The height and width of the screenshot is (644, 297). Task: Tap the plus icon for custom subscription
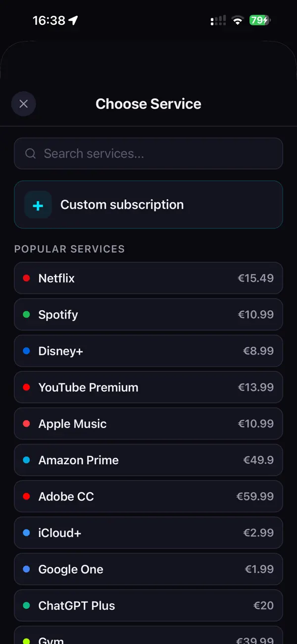point(37,205)
